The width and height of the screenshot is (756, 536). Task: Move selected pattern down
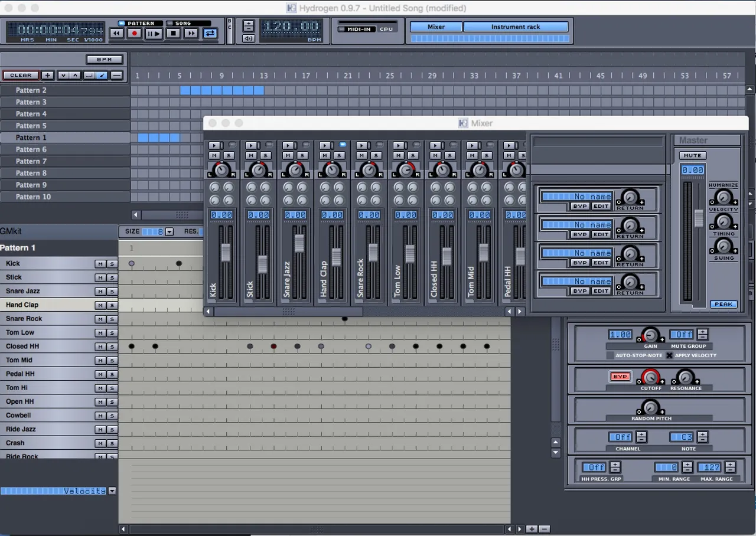pyautogui.click(x=64, y=76)
